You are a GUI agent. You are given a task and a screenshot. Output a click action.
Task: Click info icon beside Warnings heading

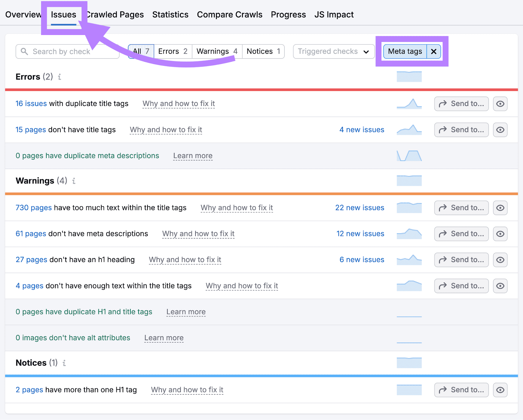point(74,181)
